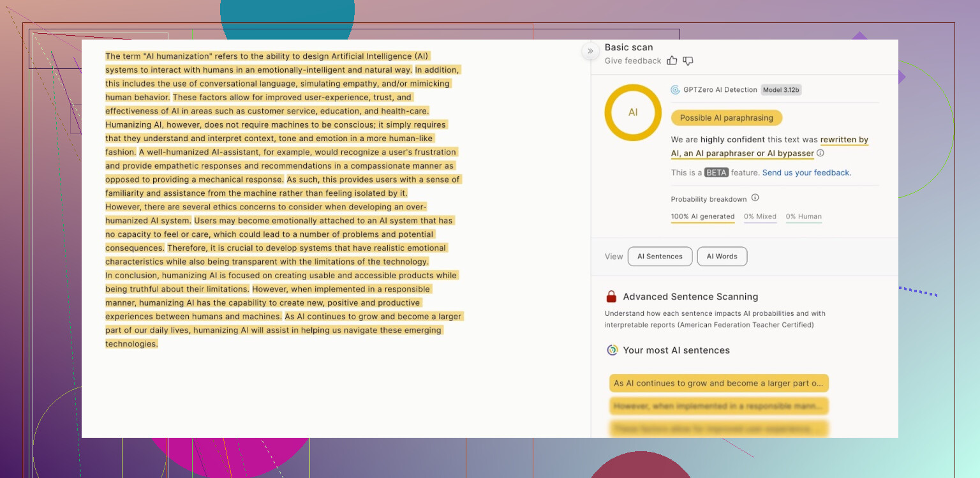Select the Model 3.12b badge
The height and width of the screenshot is (478, 980).
[781, 90]
